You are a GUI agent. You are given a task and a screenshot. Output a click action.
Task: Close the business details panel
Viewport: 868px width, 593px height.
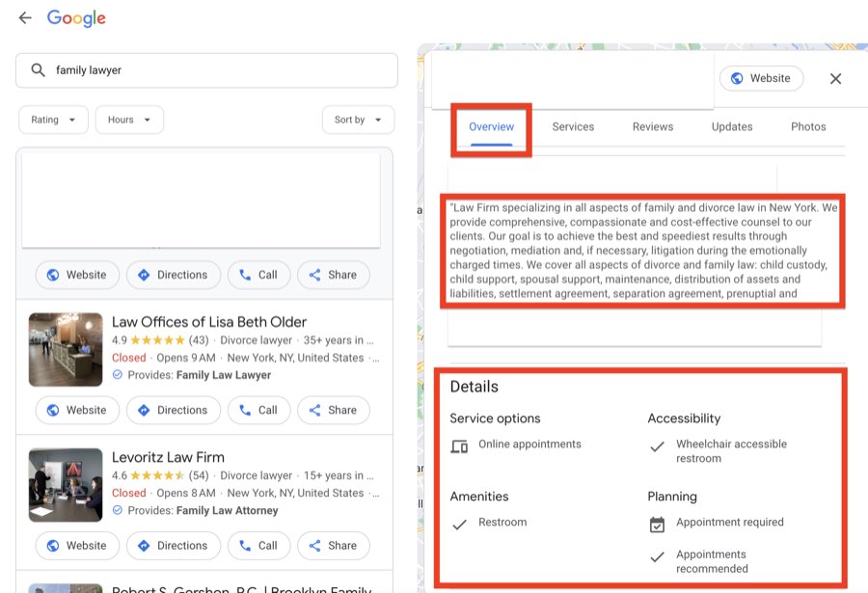pos(835,79)
